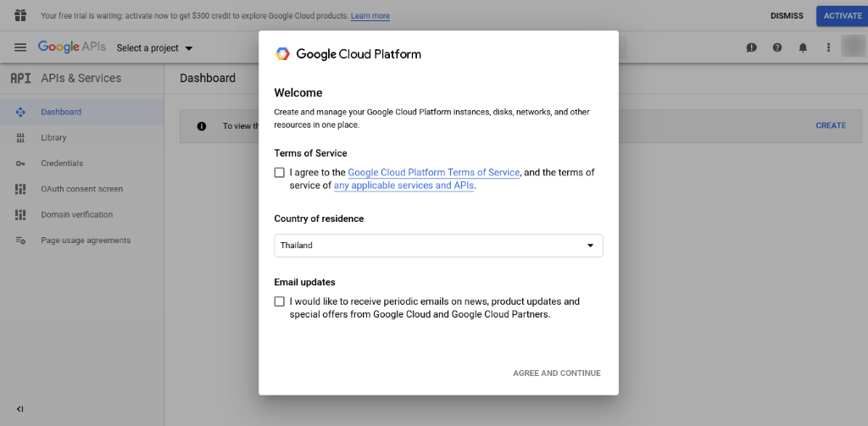Click the gift icon in trial banner
The height and width of the screenshot is (426, 868).
click(x=20, y=15)
